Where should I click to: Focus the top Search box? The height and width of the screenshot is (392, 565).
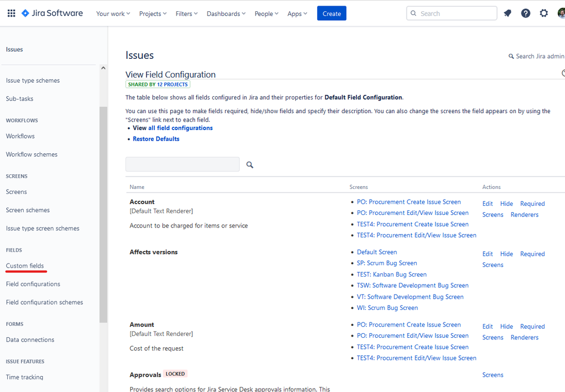click(451, 14)
